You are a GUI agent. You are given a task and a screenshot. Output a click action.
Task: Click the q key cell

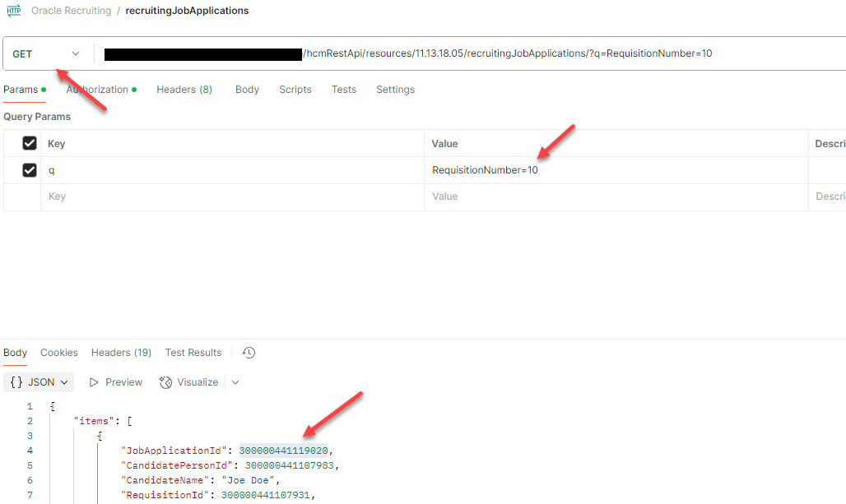tap(233, 170)
